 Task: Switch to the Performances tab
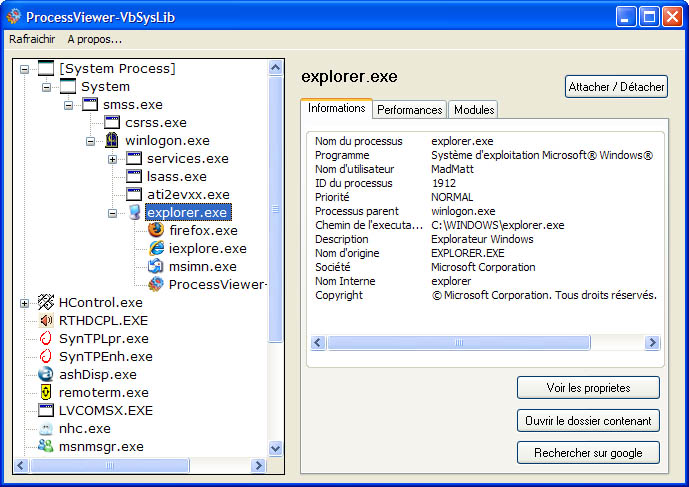(x=410, y=109)
